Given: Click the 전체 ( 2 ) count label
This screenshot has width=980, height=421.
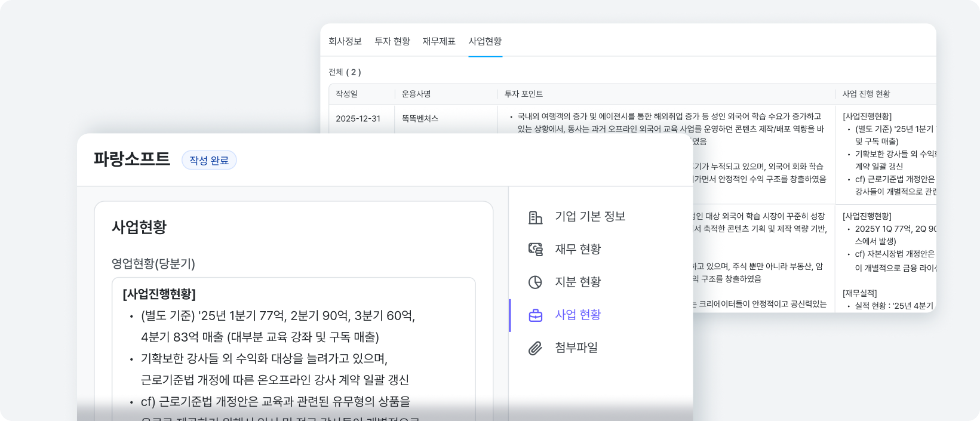Looking at the screenshot, I should [345, 72].
